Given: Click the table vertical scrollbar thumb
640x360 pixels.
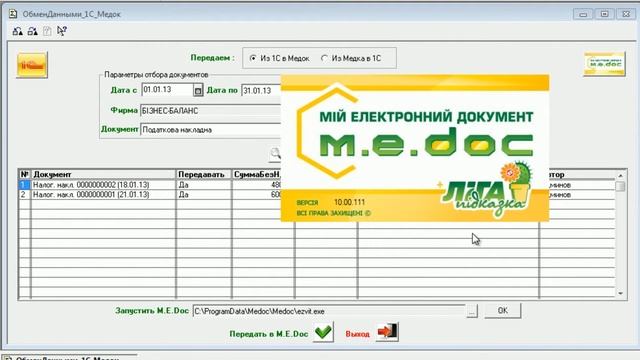Looking at the screenshot, I should click(x=620, y=186).
